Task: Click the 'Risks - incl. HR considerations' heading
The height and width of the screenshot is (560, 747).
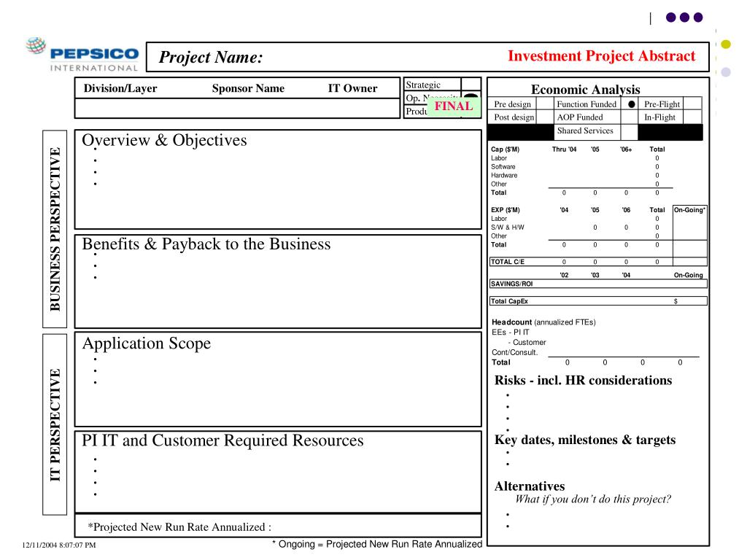Action: coord(583,380)
